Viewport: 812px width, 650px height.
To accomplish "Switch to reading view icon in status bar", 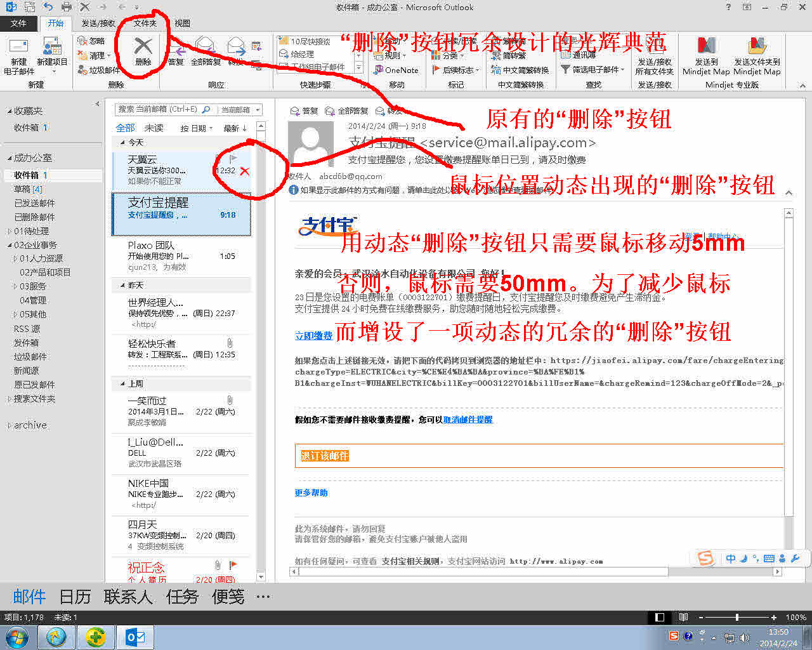I will point(683,617).
